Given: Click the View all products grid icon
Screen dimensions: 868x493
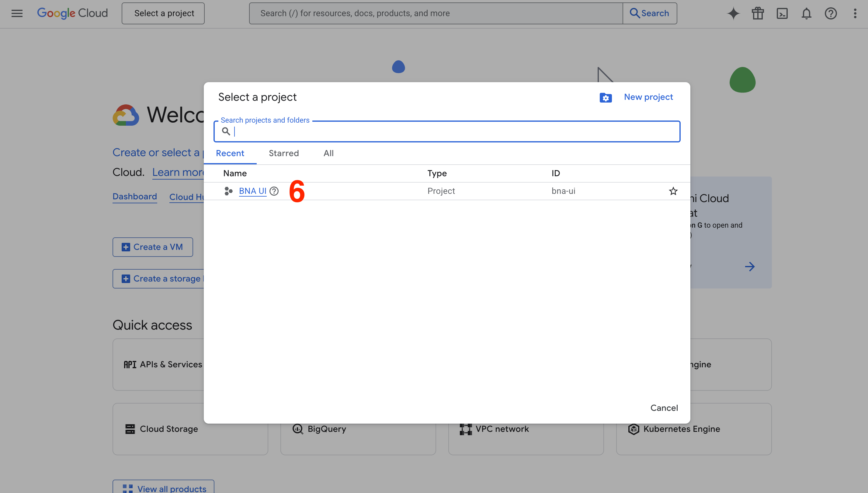Looking at the screenshot, I should click(127, 489).
